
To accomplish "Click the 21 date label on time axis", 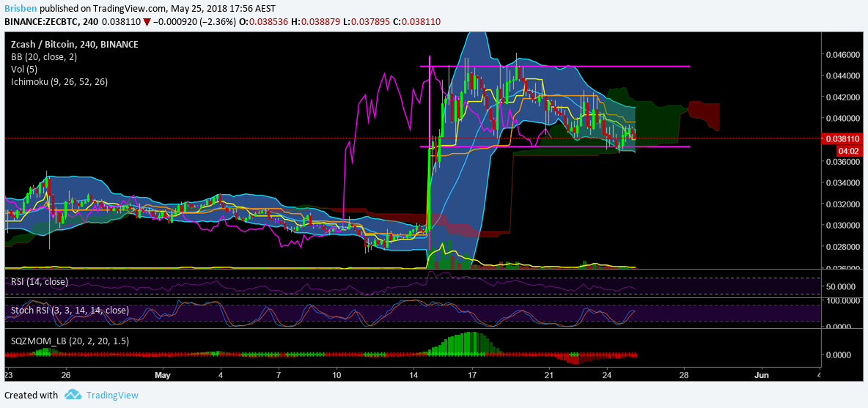I will (548, 375).
